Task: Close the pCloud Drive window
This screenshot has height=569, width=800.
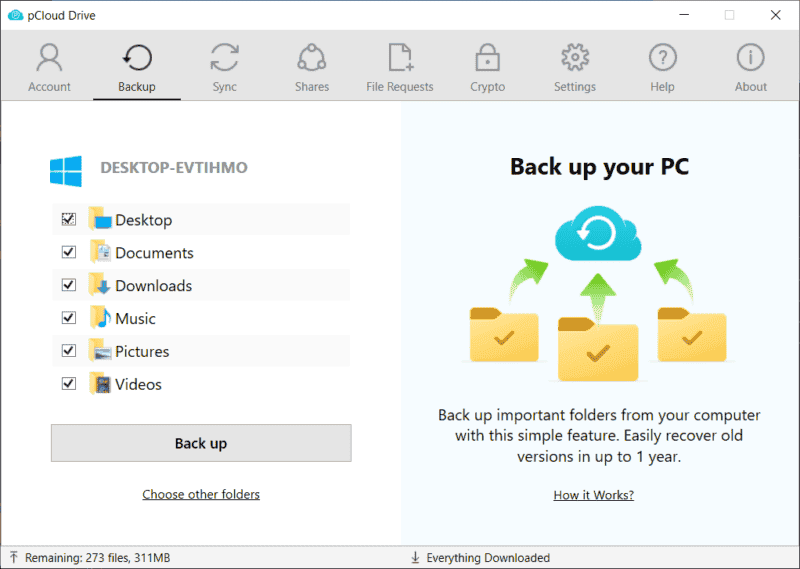Action: 776,15
